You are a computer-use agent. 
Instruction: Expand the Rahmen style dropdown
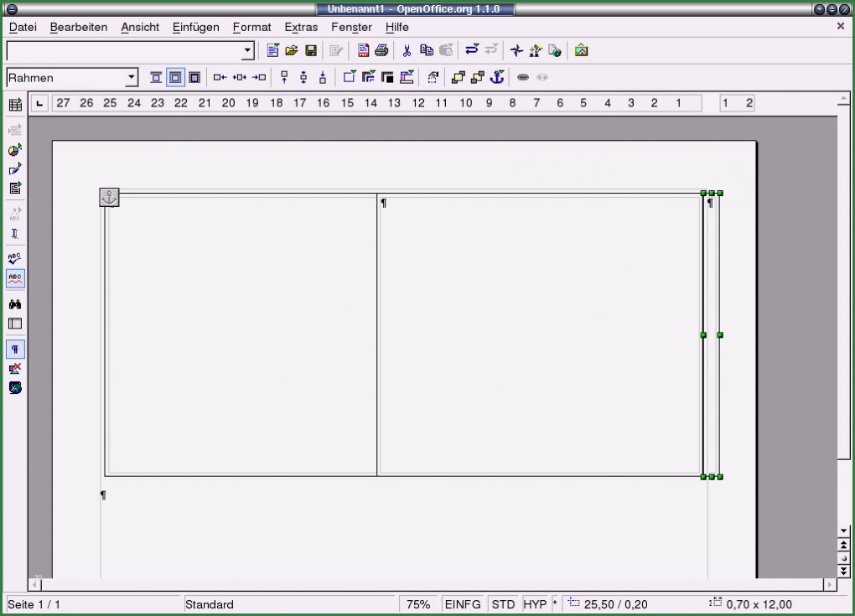132,78
